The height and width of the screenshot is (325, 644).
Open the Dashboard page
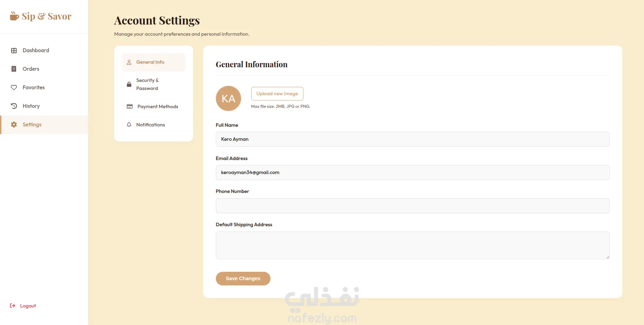[44, 50]
